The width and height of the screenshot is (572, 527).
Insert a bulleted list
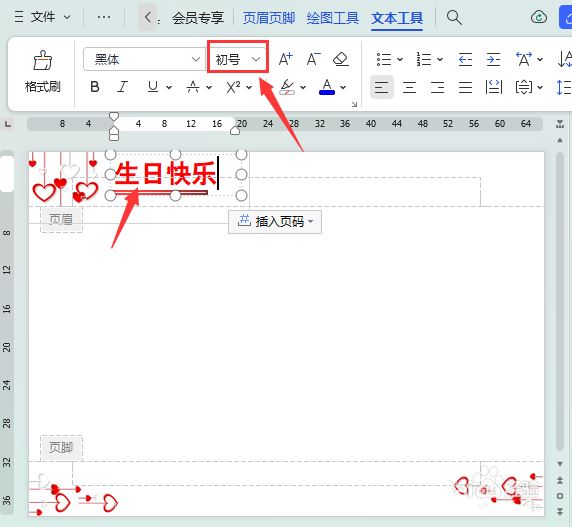[384, 59]
